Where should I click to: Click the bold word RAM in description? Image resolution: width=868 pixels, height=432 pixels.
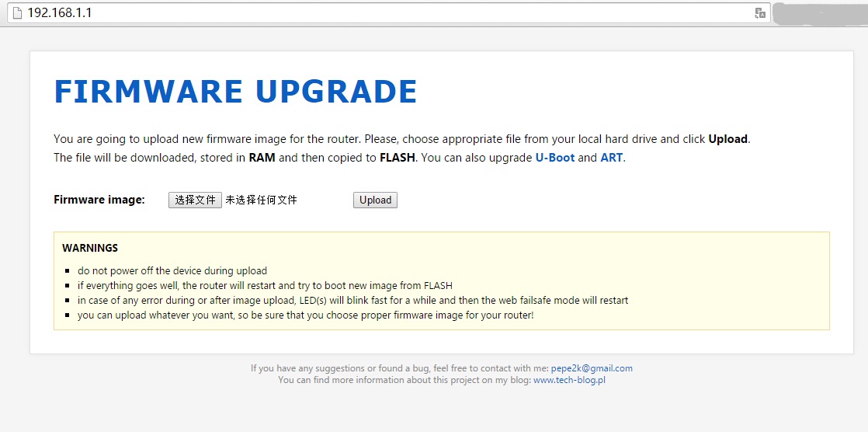point(262,157)
